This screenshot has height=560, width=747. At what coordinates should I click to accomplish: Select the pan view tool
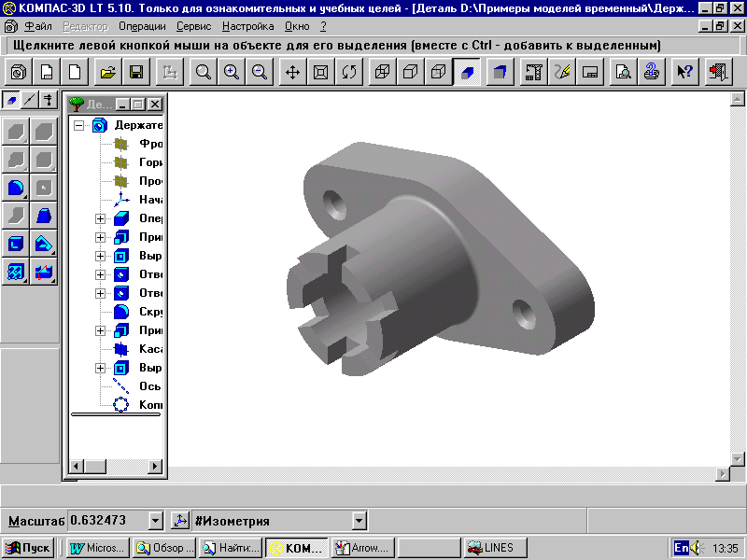[x=292, y=72]
